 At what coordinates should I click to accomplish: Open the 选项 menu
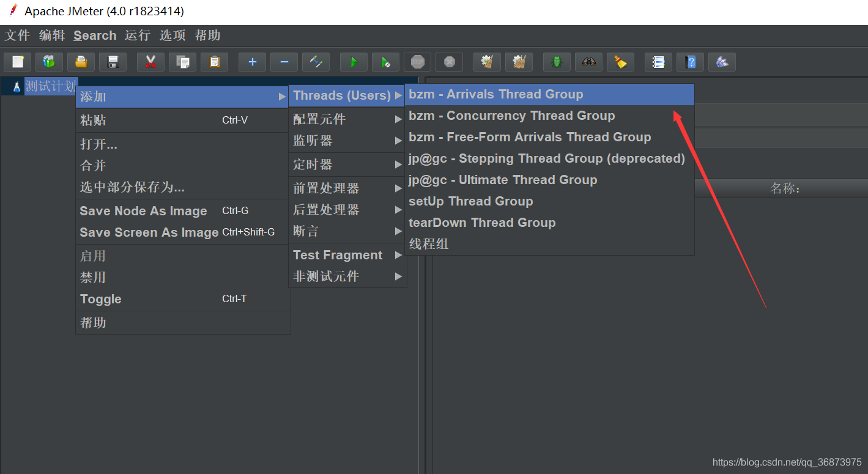point(172,35)
